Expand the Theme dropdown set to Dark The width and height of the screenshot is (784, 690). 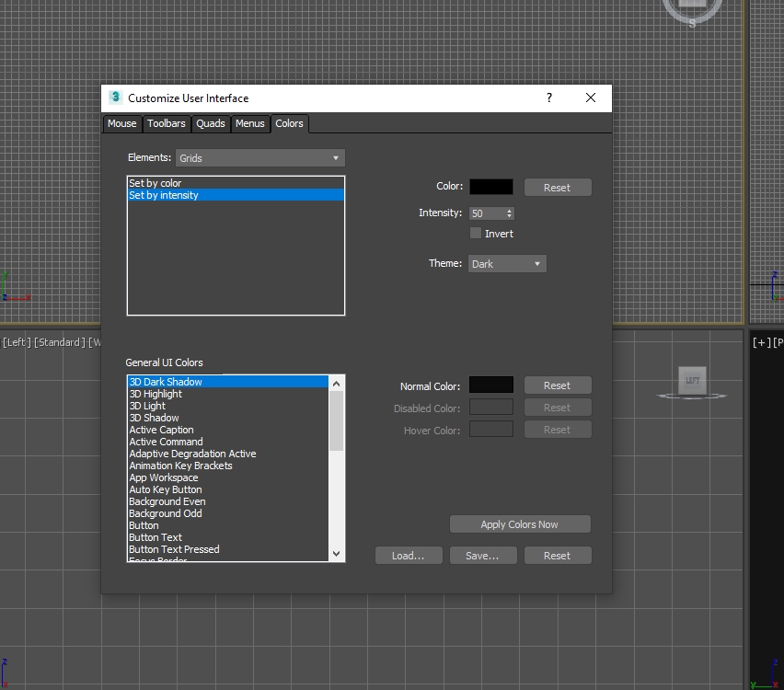point(507,264)
